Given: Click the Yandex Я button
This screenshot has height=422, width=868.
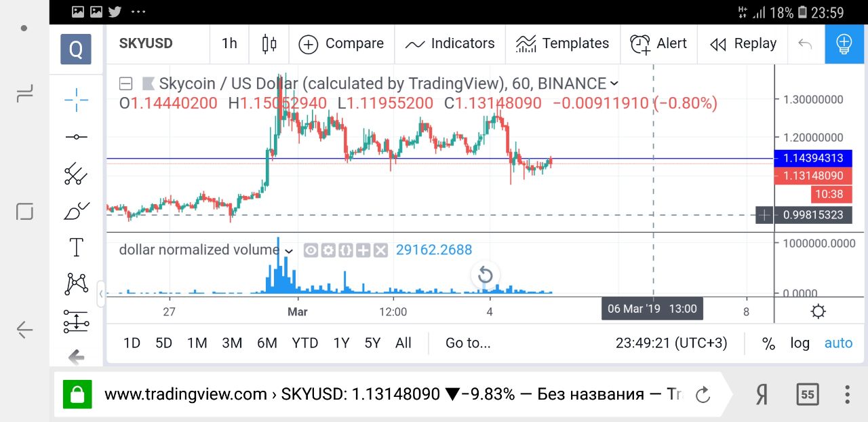Looking at the screenshot, I should pyautogui.click(x=761, y=394).
